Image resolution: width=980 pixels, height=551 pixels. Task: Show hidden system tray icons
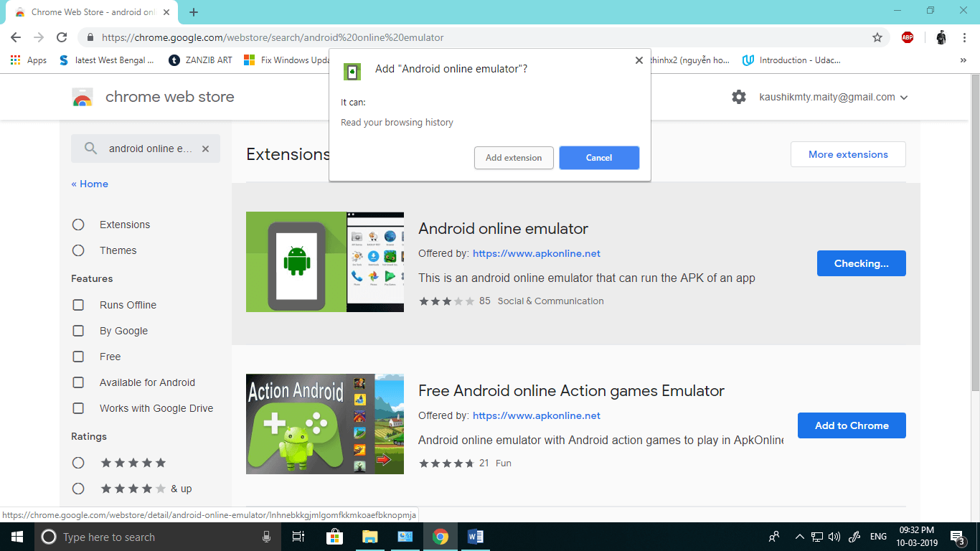[x=799, y=537]
